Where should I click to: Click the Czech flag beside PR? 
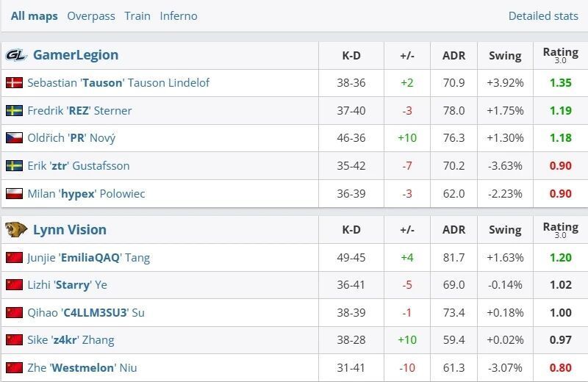tap(14, 138)
